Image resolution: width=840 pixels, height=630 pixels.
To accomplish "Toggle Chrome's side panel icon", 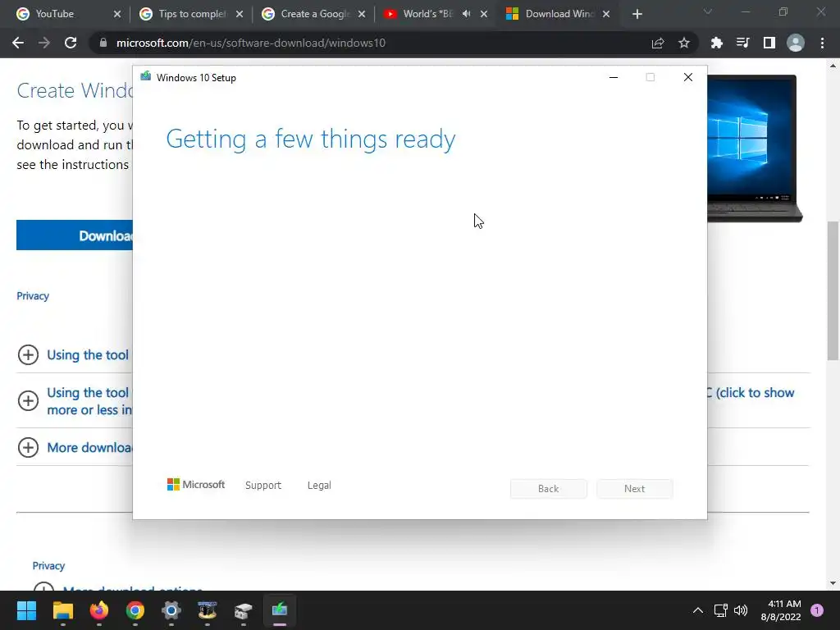I will (769, 43).
